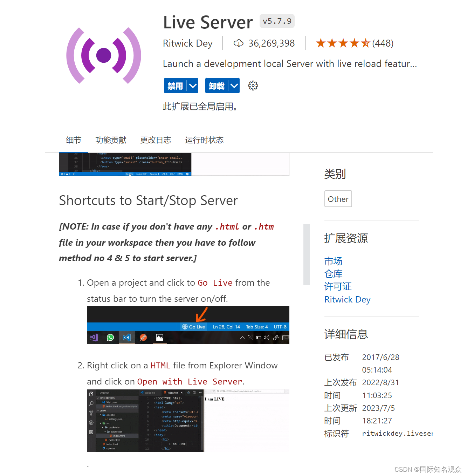Image resolution: width=467 pixels, height=476 pixels.
Task: Open the 许可证 license link
Action: 338,286
